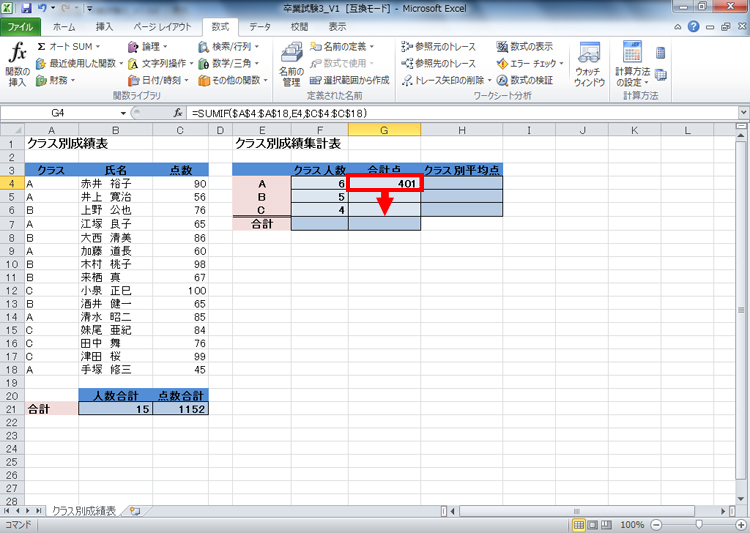Open the File (ファイル) tab
750x533 pixels.
pyautogui.click(x=20, y=27)
